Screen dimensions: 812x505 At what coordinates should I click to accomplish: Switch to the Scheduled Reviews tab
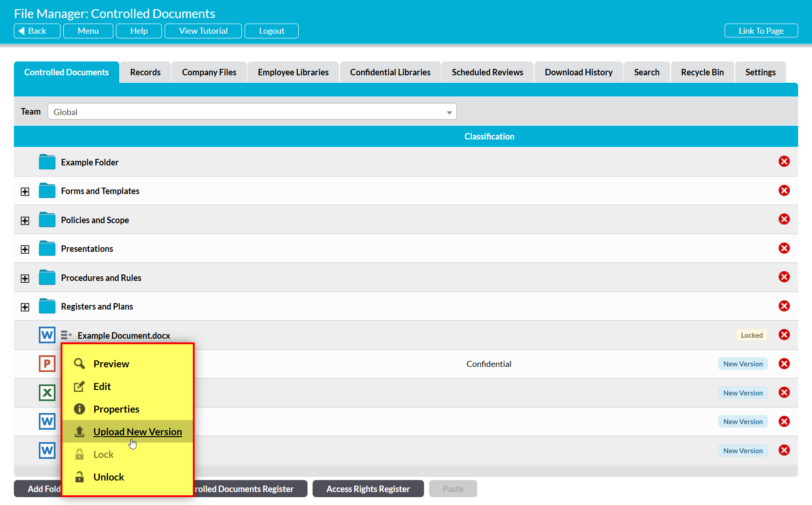[x=487, y=72]
